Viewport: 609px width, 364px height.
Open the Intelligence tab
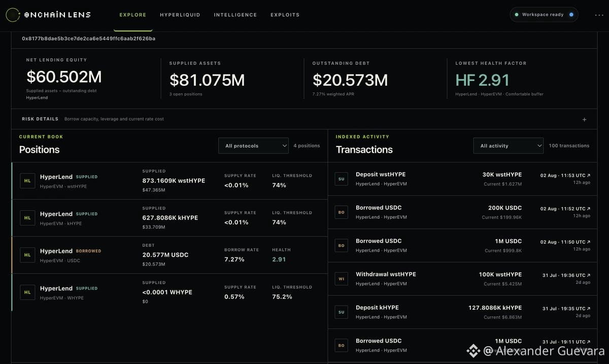point(235,15)
